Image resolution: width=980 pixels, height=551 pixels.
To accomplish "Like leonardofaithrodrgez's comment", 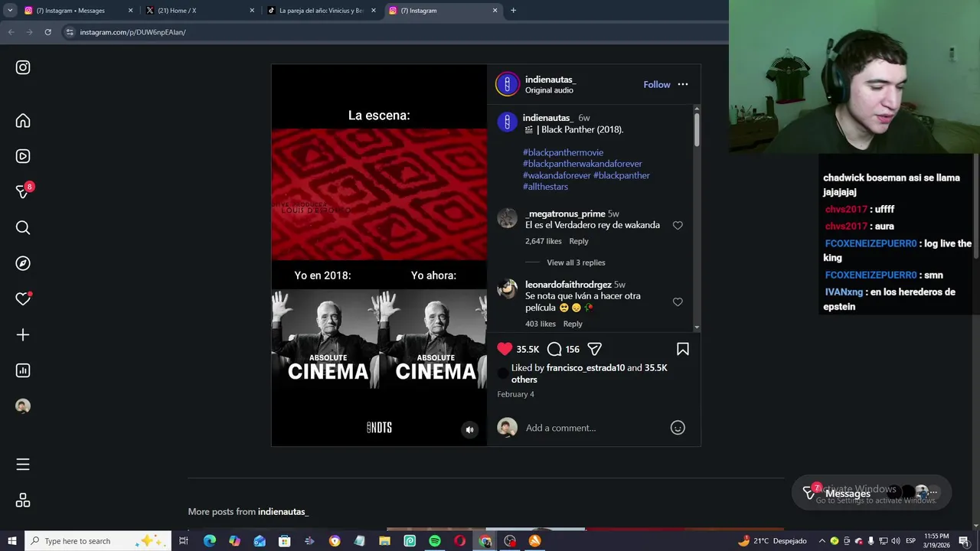I will tap(678, 302).
